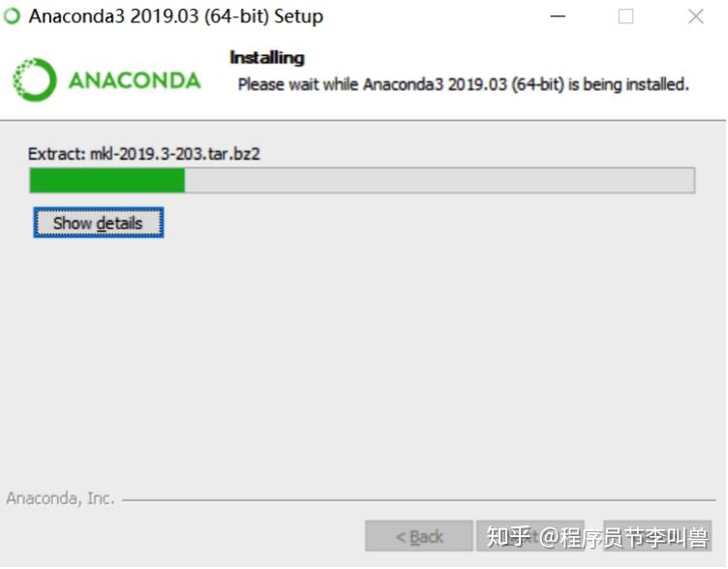Click the separator line beside Anaconda, Inc.
This screenshot has height=569, width=728.
[419, 500]
